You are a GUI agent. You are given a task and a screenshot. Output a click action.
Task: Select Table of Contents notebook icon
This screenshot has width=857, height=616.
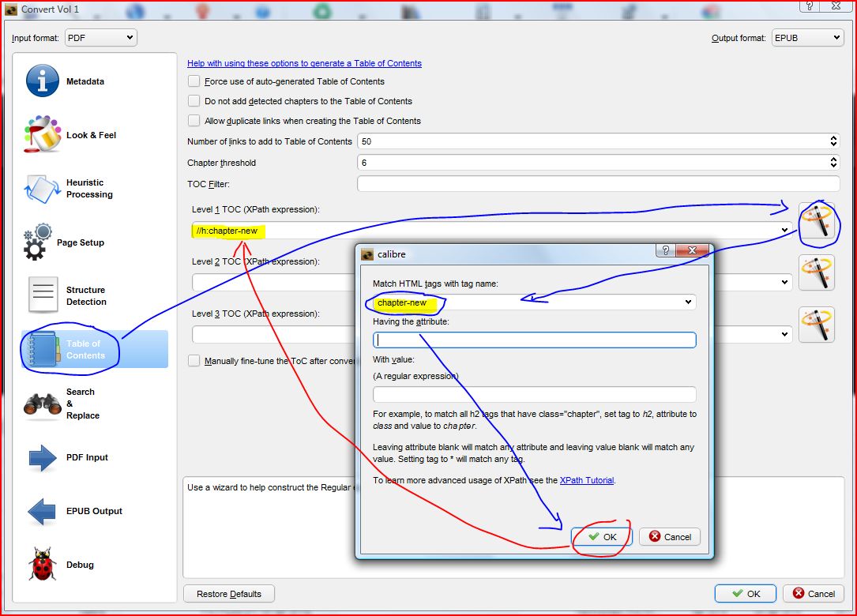43,349
